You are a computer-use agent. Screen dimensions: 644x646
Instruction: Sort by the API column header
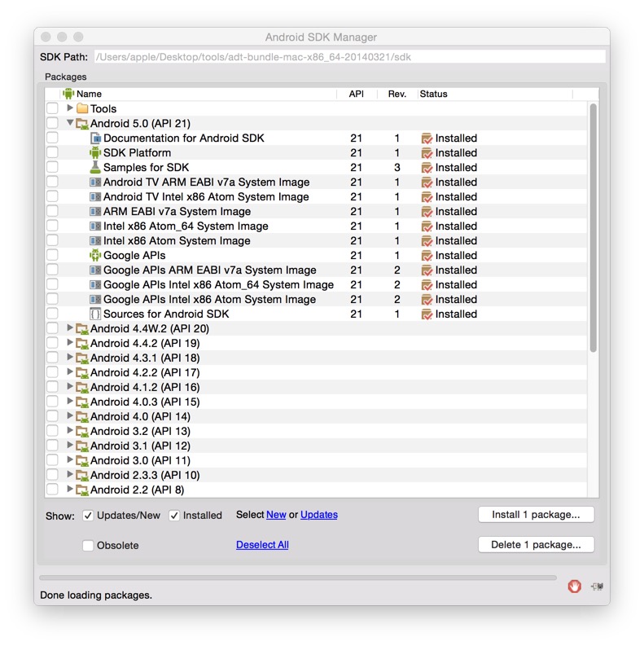357,94
